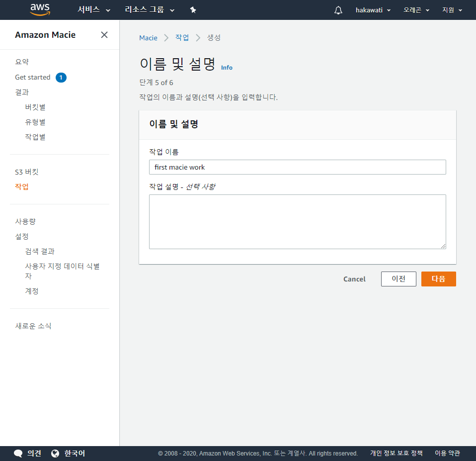Select Get started in the sidebar
Image resolution: width=476 pixels, height=461 pixels.
tap(32, 78)
